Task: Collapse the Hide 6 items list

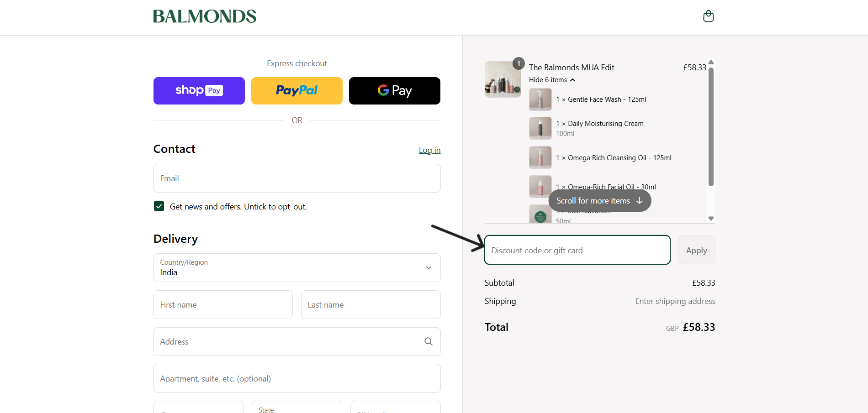Action: [x=551, y=80]
